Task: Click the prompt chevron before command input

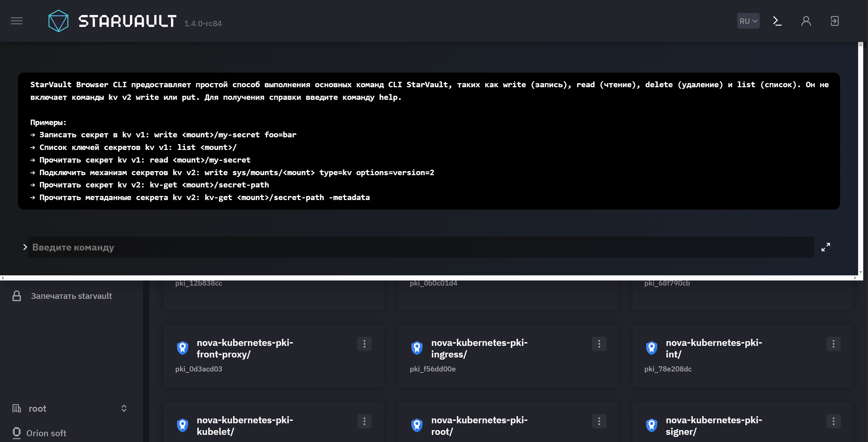Action: 25,247
